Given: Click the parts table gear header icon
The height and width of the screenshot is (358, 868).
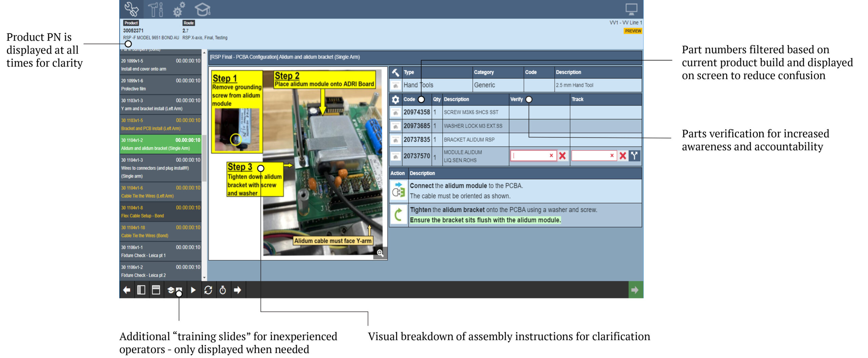Looking at the screenshot, I should (x=395, y=99).
